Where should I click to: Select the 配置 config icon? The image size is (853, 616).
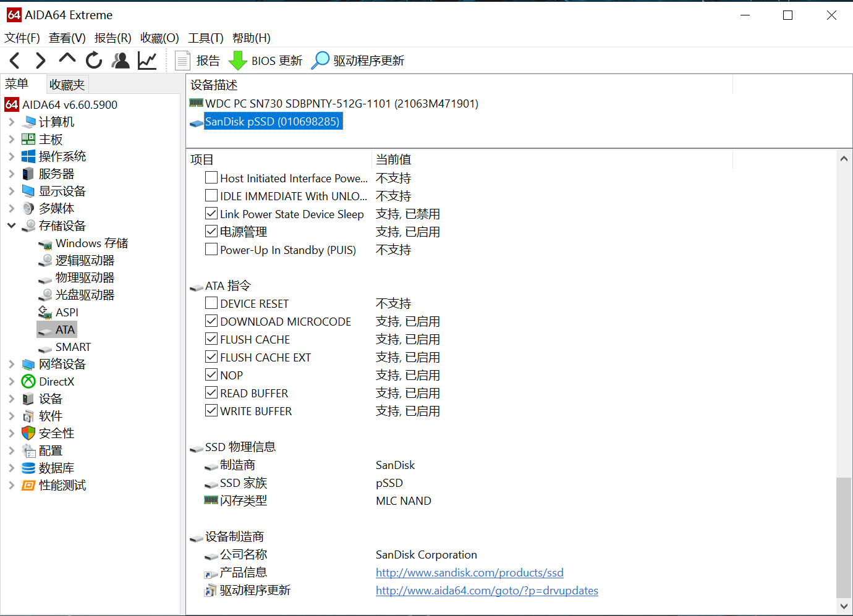28,450
